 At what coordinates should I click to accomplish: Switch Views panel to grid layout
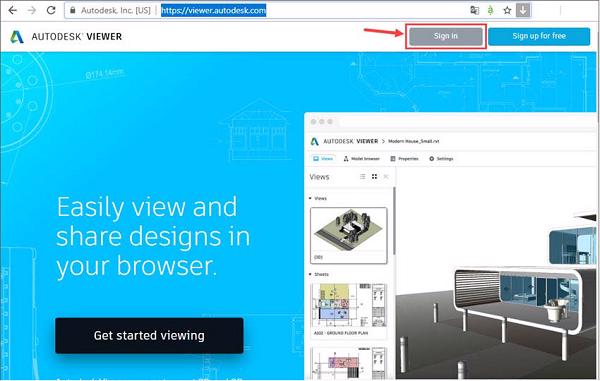click(x=374, y=176)
